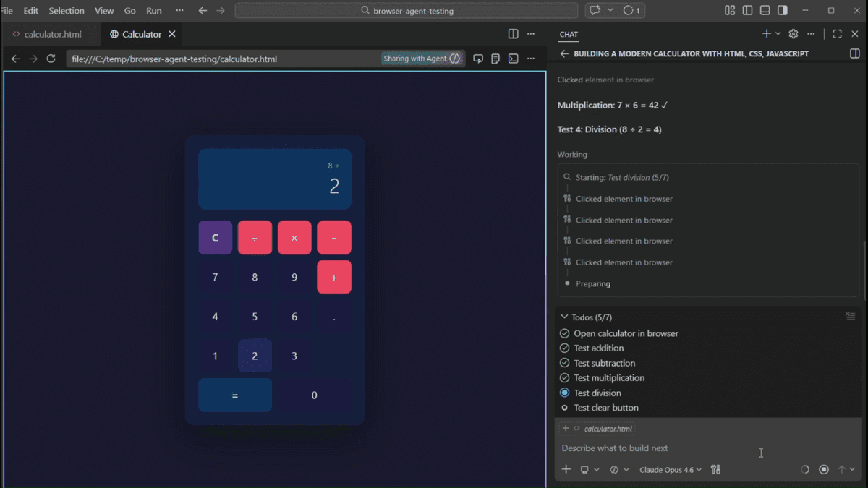
Task: Open the Run menu
Action: 154,11
